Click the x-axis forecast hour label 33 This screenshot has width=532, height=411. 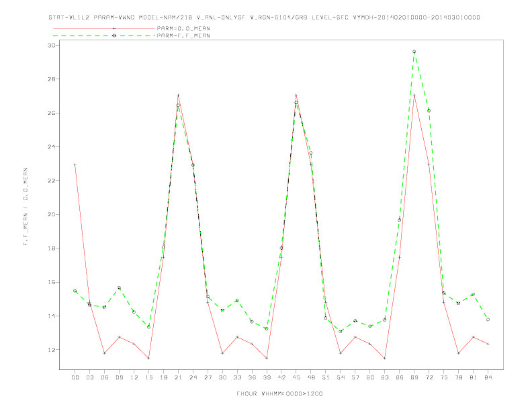[237, 377]
